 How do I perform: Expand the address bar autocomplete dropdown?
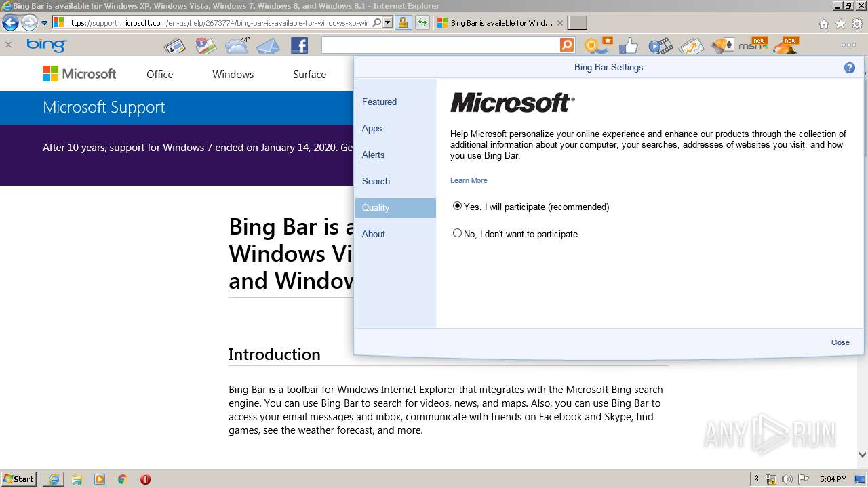[x=388, y=22]
